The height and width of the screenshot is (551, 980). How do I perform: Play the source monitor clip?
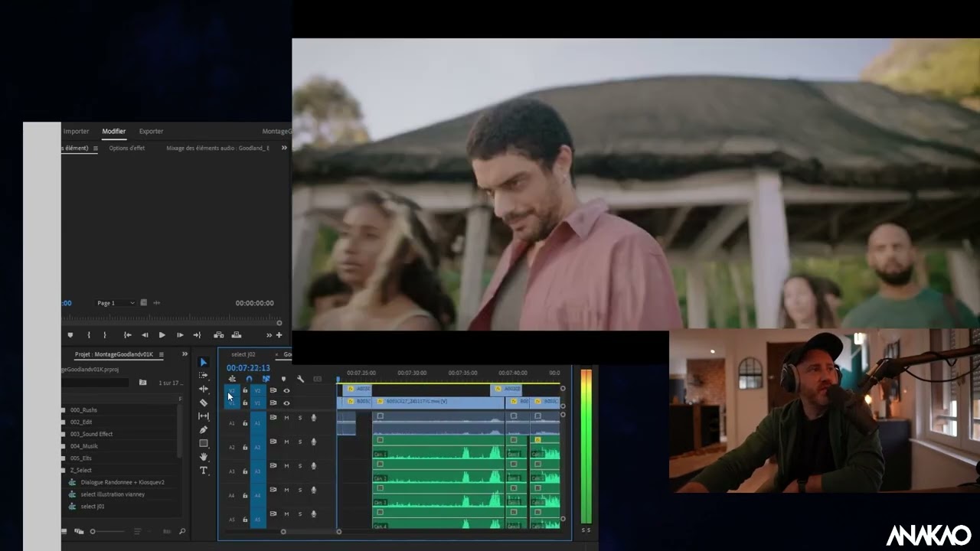[x=162, y=334]
